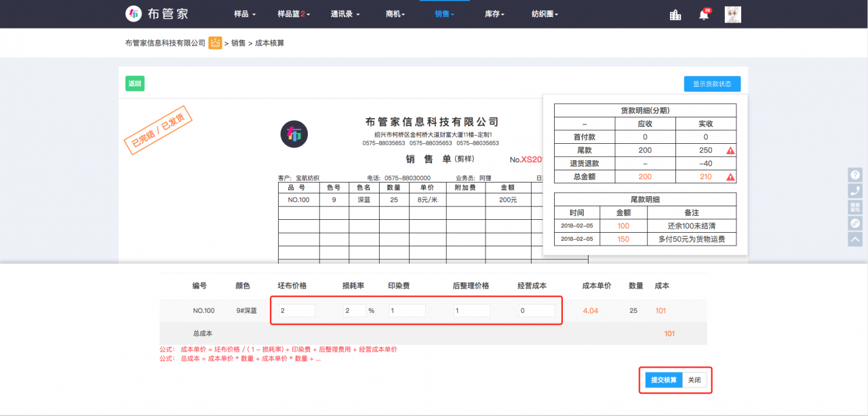The height and width of the screenshot is (416, 868).
Task: Click the 布管家 logo in the top bar
Action: pyautogui.click(x=157, y=14)
